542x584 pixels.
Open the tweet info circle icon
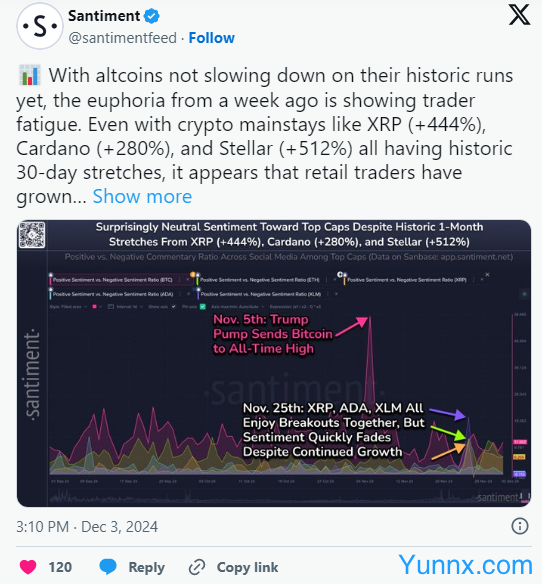(520, 526)
